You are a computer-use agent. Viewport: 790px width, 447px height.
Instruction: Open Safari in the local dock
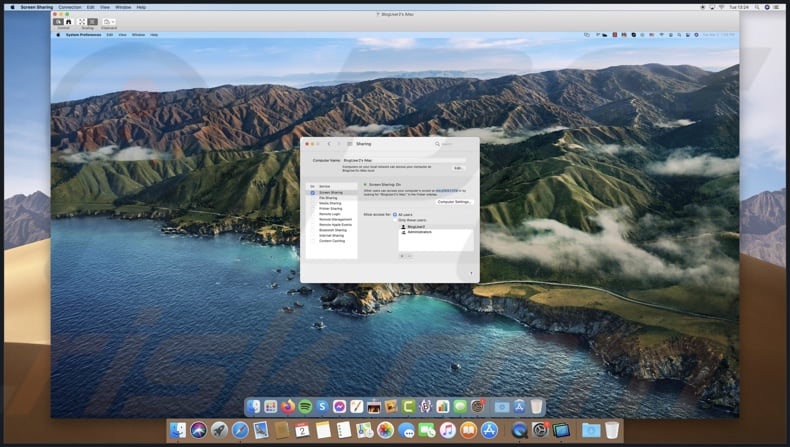pos(240,430)
